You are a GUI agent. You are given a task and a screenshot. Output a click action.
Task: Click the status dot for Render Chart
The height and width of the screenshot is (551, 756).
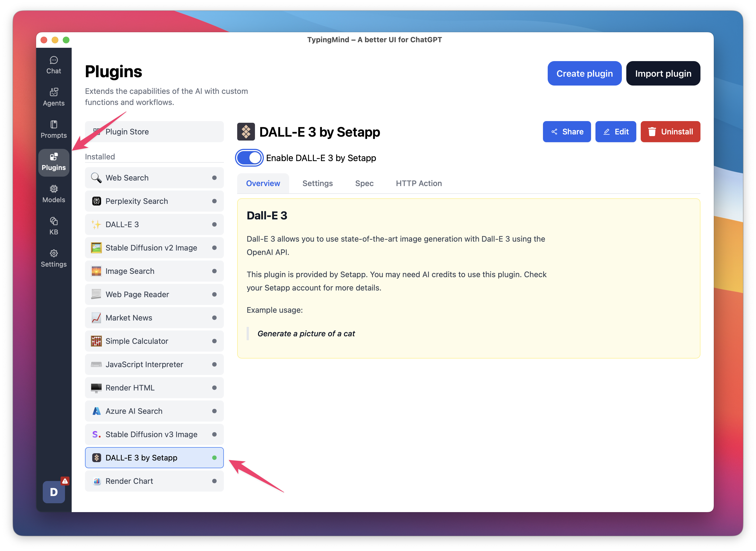click(x=214, y=481)
